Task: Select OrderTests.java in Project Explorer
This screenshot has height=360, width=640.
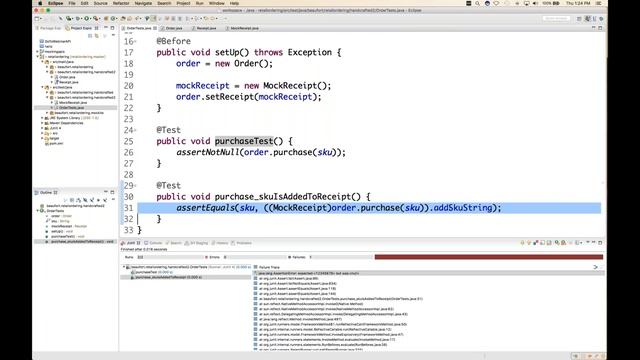Action: tap(71, 108)
